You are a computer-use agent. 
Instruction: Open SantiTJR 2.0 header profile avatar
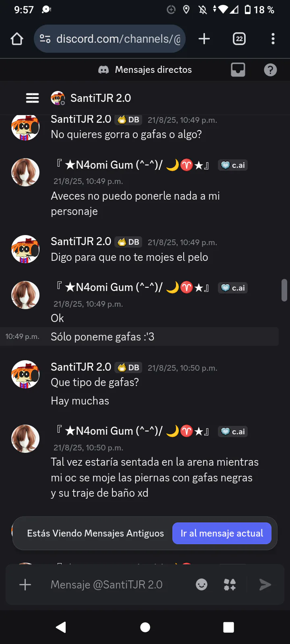(x=58, y=98)
